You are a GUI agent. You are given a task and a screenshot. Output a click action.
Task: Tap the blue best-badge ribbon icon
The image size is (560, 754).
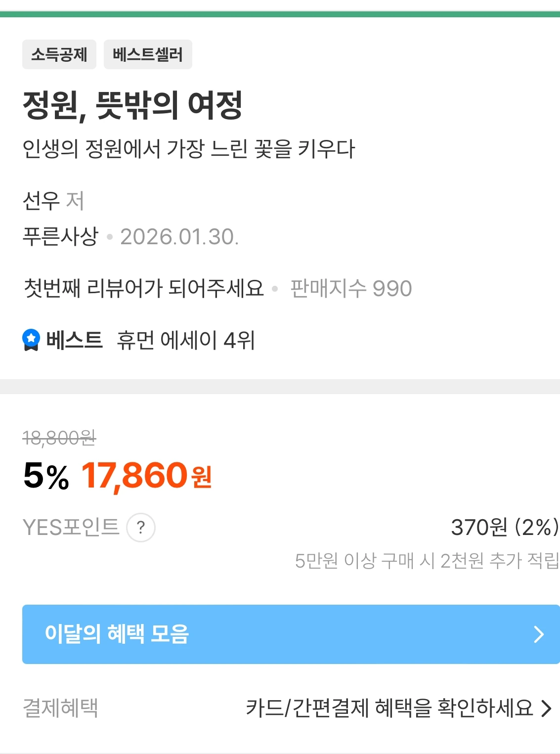click(31, 340)
